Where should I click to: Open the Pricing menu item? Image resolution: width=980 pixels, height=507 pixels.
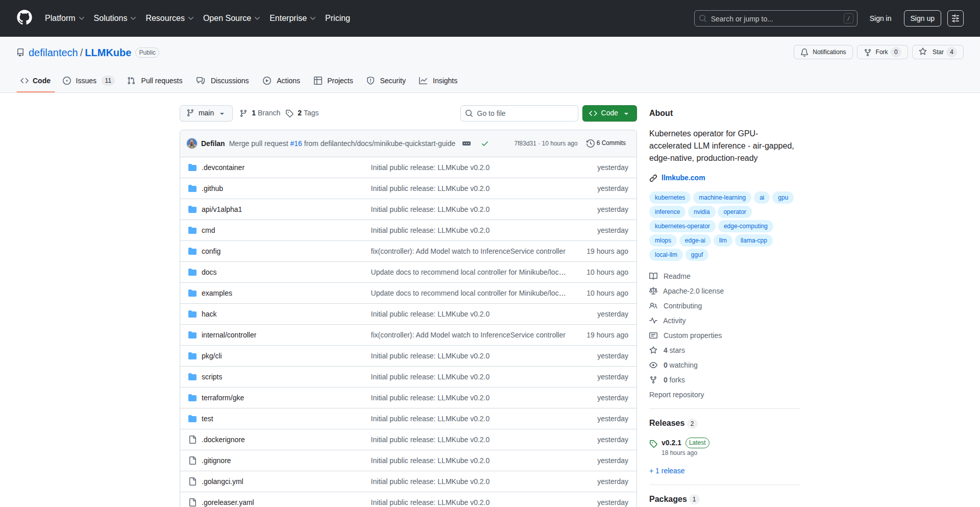click(337, 18)
